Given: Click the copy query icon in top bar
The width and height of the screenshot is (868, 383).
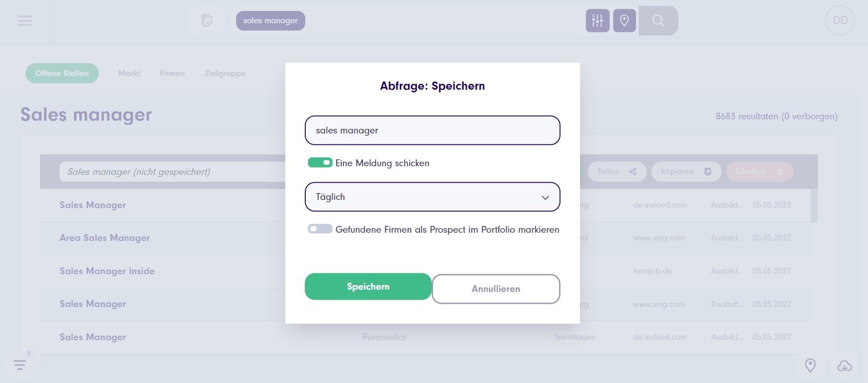Looking at the screenshot, I should click(207, 21).
